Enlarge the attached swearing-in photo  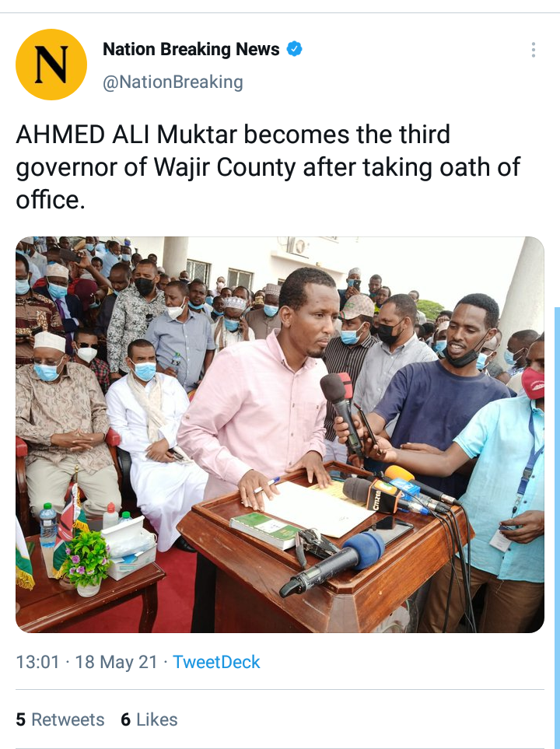pyautogui.click(x=280, y=435)
